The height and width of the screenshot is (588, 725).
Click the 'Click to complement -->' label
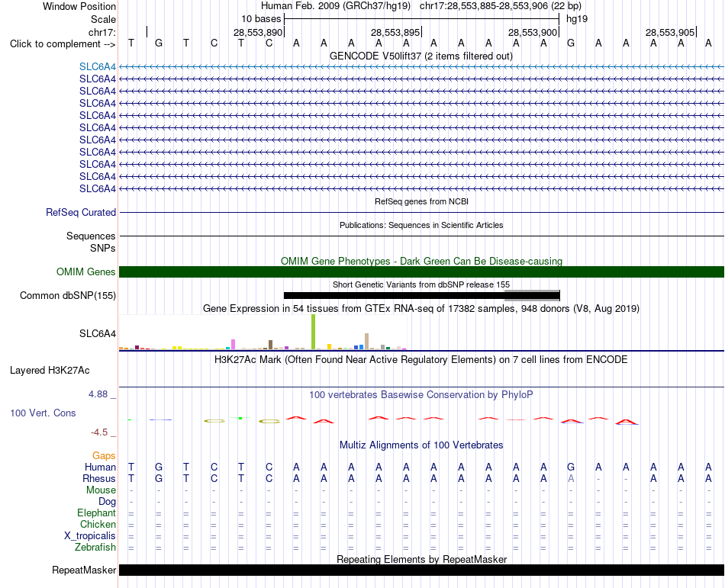pos(63,44)
